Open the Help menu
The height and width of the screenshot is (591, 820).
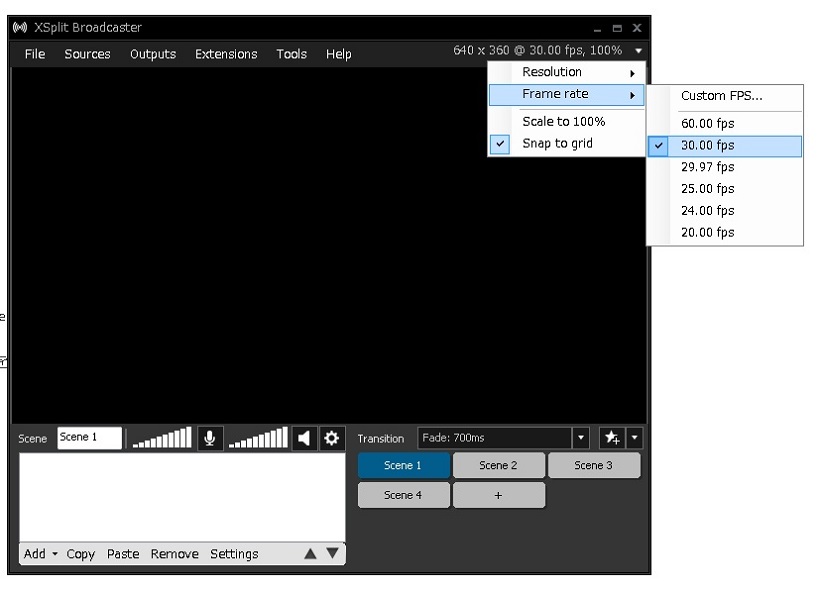tap(338, 54)
